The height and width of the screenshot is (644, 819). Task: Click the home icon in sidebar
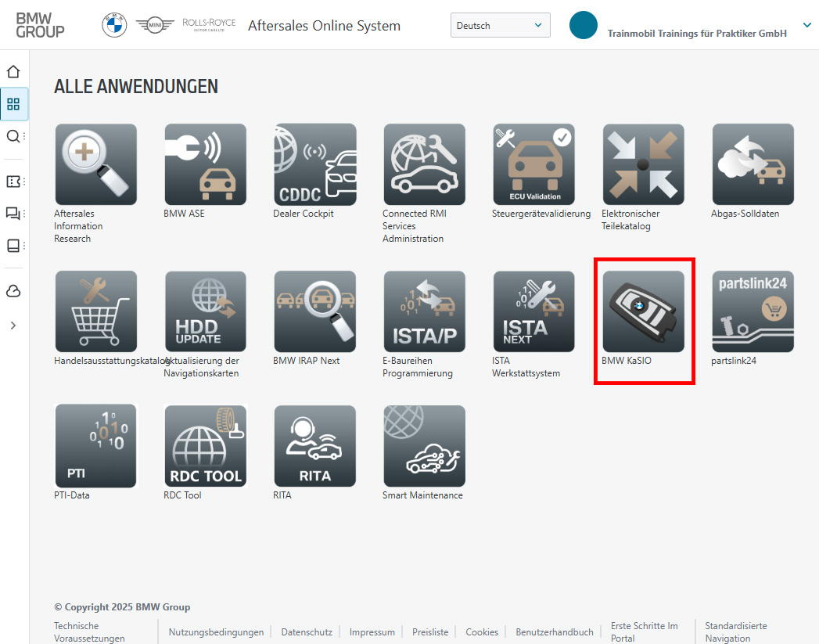[x=13, y=72]
